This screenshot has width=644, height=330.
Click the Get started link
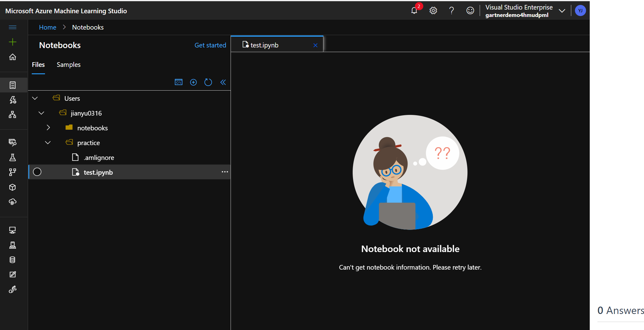pyautogui.click(x=210, y=45)
